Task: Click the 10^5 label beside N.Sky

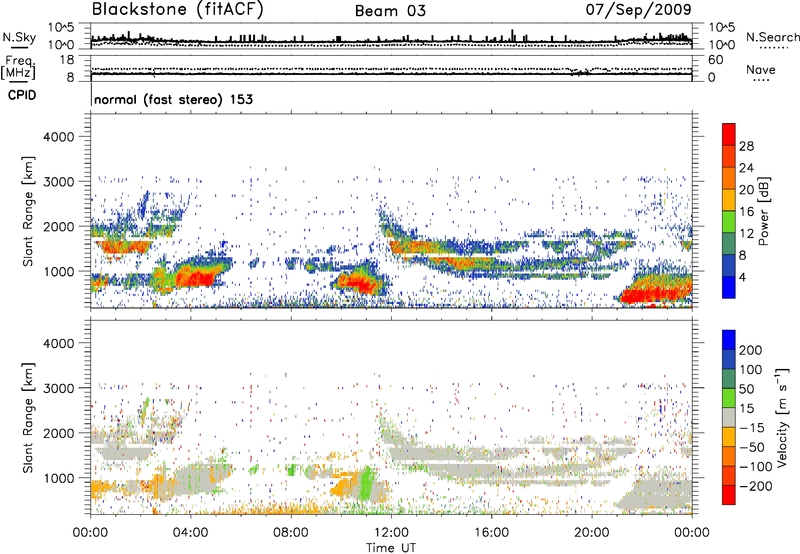Action: pos(61,27)
